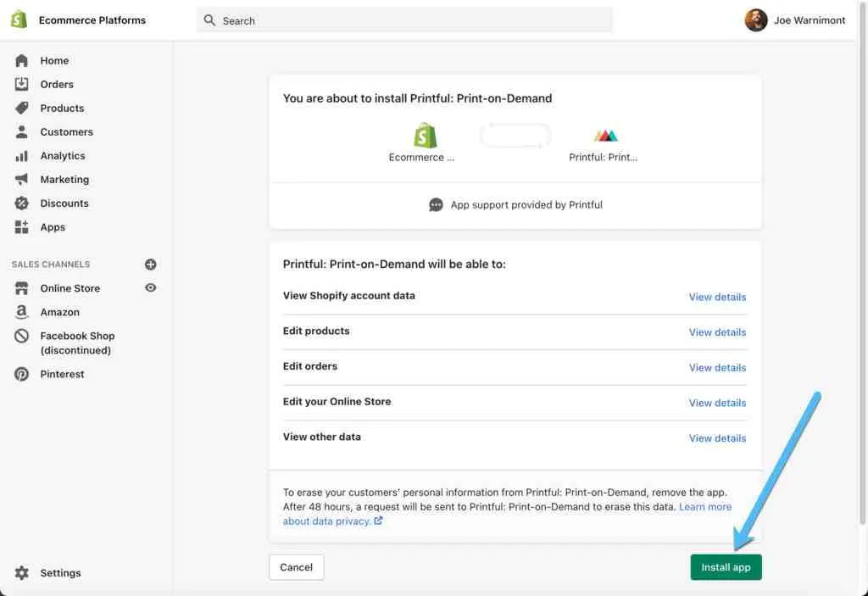Click the Apps grid icon
The image size is (868, 596).
click(x=21, y=226)
